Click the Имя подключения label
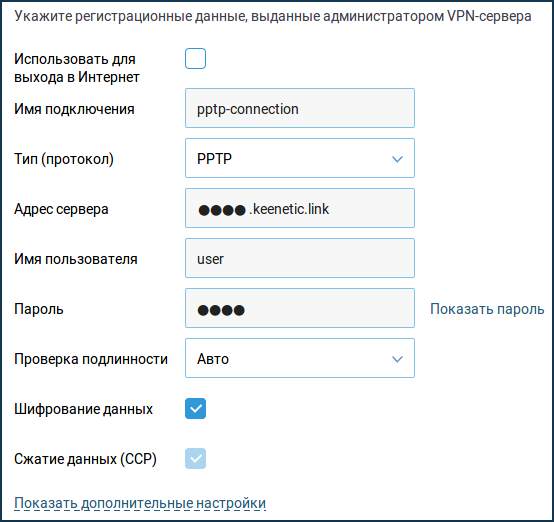This screenshot has width=554, height=522. 74,109
